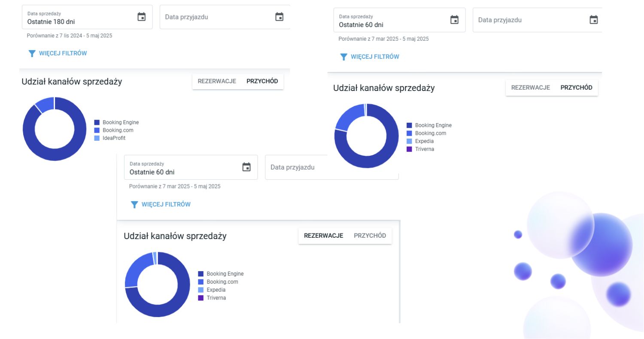
Task: Click calendar icon in the Ostatnie 180 dni field
Action: tap(141, 17)
